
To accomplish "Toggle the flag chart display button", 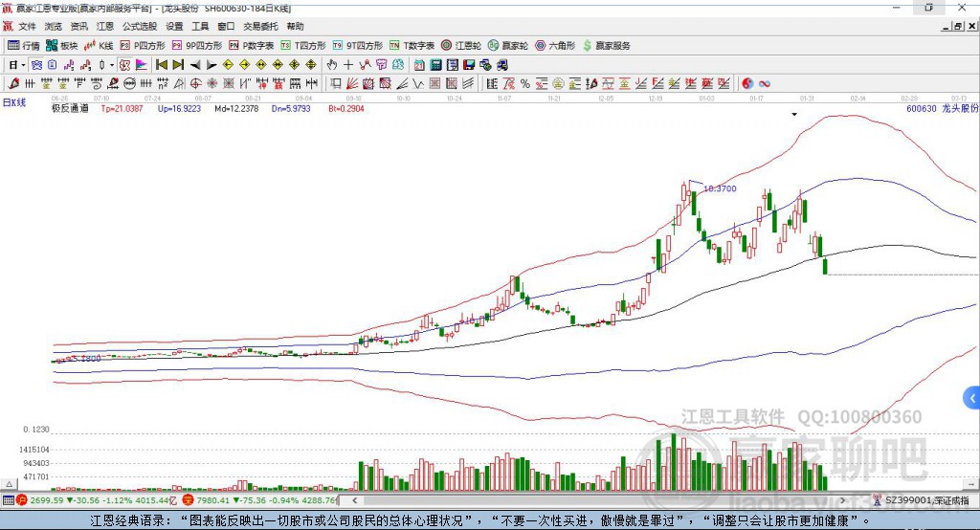I will 142,65.
